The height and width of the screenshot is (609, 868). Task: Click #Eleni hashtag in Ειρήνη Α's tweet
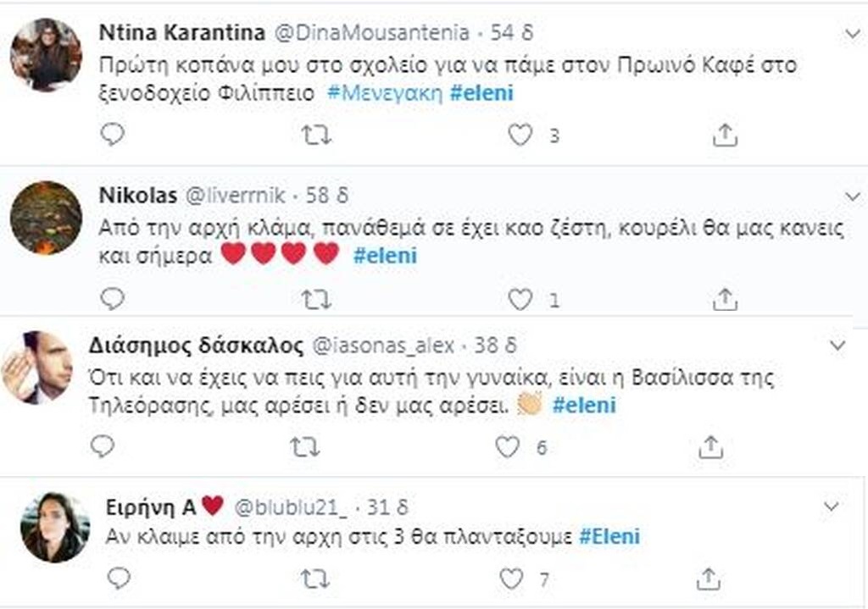click(609, 536)
